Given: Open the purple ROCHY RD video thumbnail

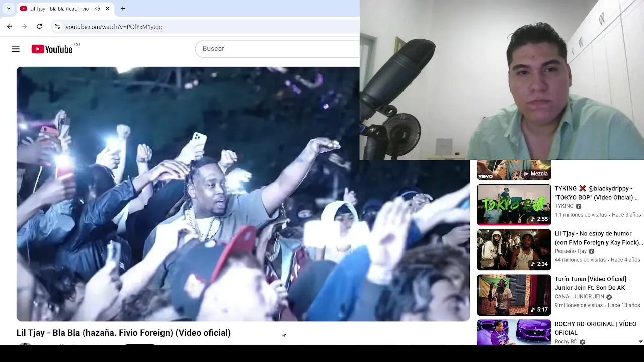Looking at the screenshot, I should pos(514,332).
